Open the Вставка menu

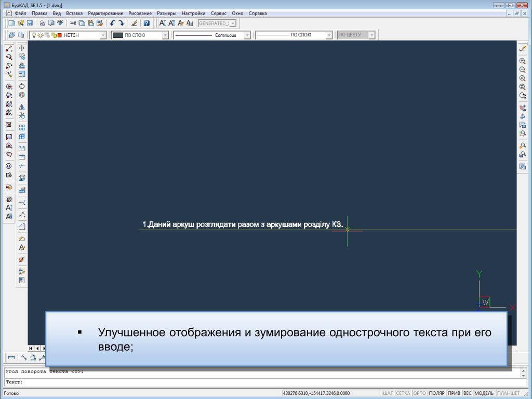[x=74, y=13]
